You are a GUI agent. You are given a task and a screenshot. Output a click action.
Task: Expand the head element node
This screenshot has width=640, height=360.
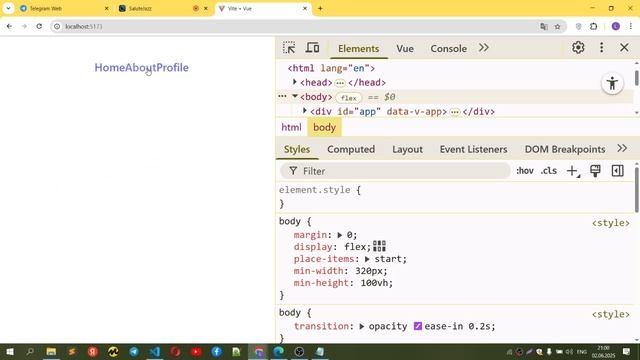point(295,82)
